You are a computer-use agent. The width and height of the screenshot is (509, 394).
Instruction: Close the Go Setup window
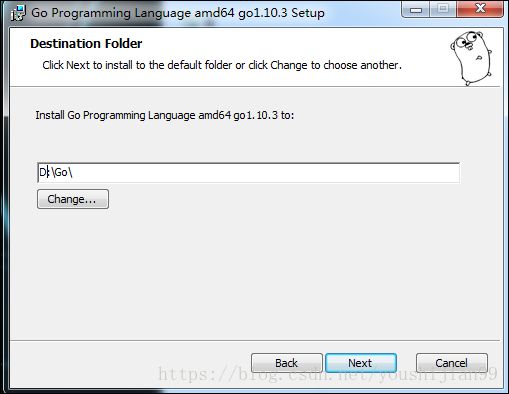click(480, 9)
